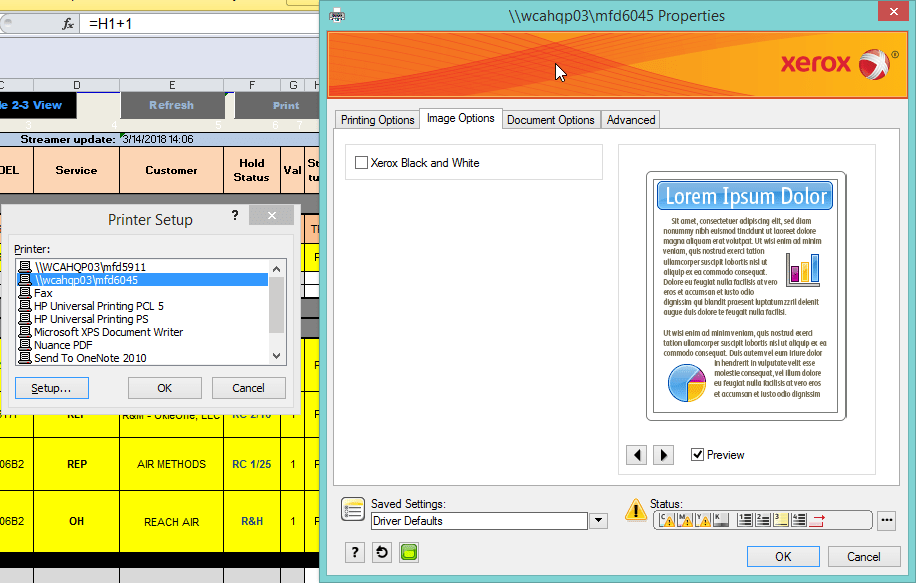Select the Image Options tab
The image size is (916, 583).
pyautogui.click(x=460, y=118)
